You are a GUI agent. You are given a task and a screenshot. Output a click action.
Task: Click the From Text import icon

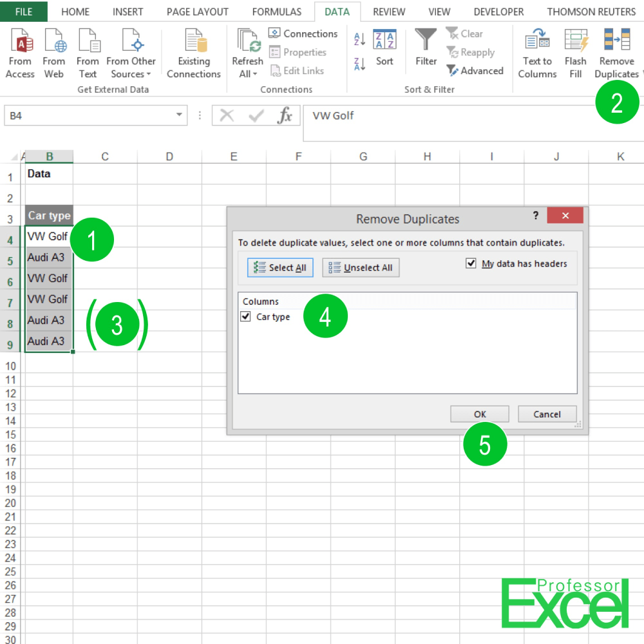[x=88, y=41]
